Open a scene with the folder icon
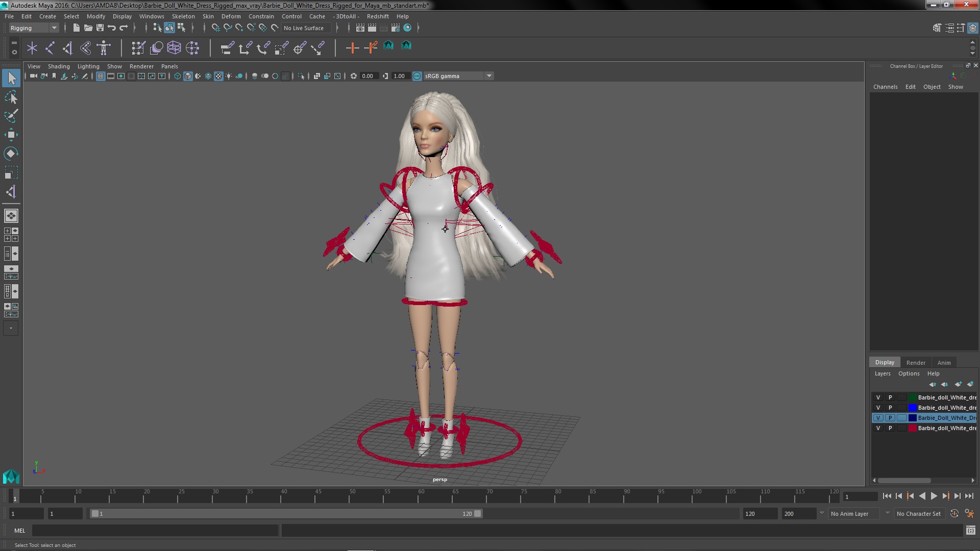The height and width of the screenshot is (551, 980). [88, 28]
